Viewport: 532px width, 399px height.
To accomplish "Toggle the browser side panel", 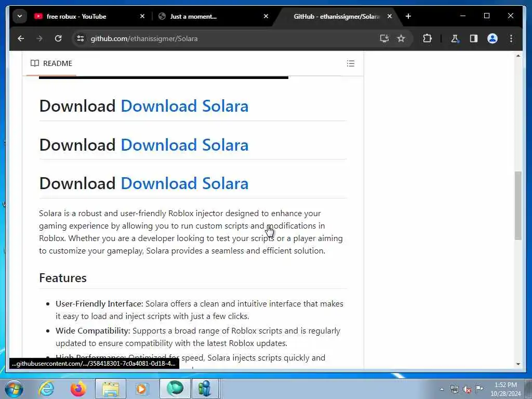I will pyautogui.click(x=474, y=38).
